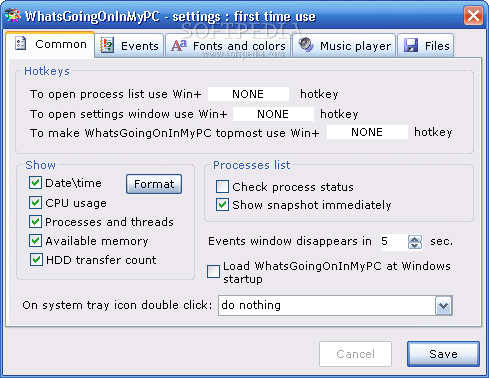
Task: Close the settings window
Action: coord(473,15)
